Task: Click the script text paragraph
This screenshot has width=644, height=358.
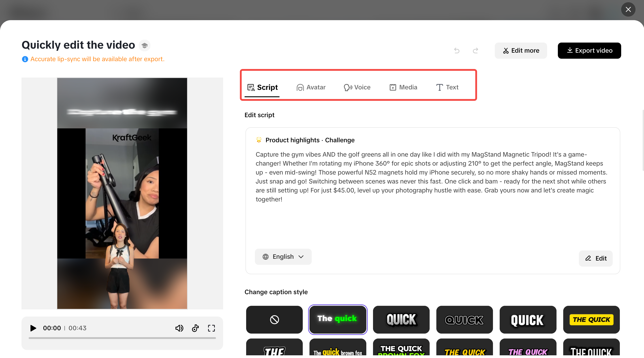Action: pos(431,177)
